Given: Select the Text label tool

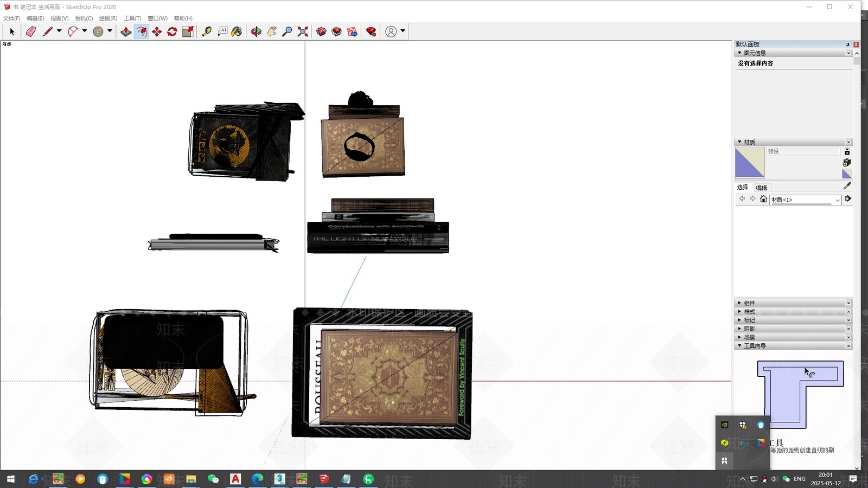Looking at the screenshot, I should 222,32.
